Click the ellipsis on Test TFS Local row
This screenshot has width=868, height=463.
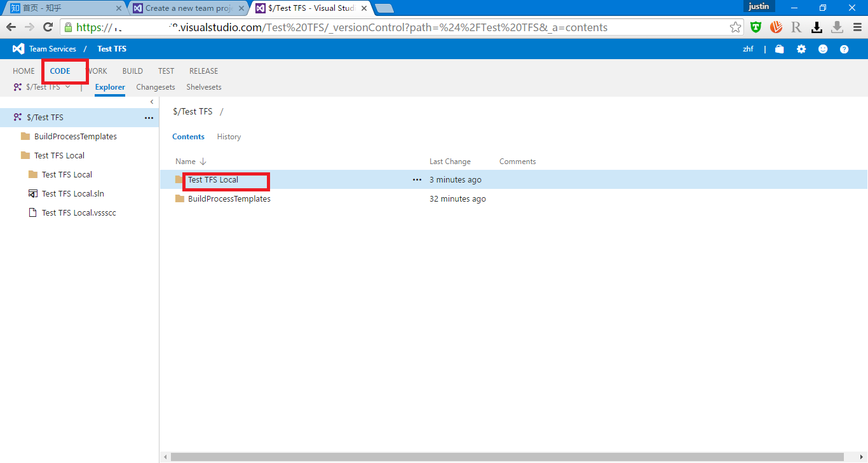click(x=417, y=179)
